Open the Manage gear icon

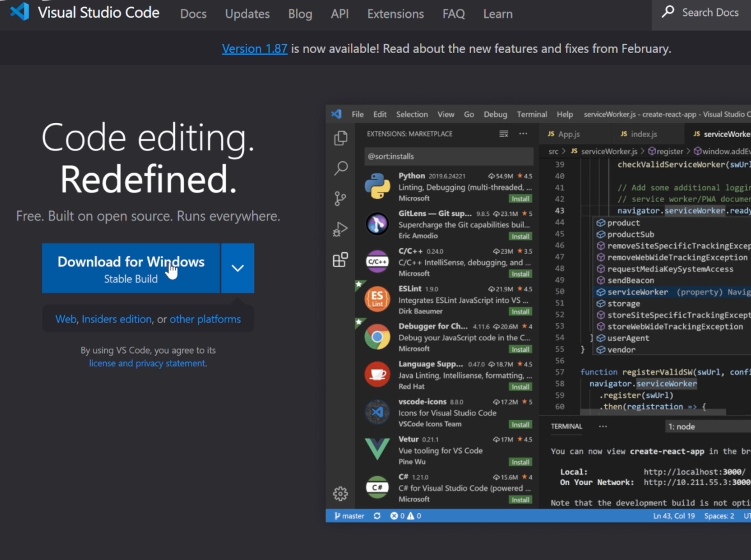pyautogui.click(x=340, y=494)
